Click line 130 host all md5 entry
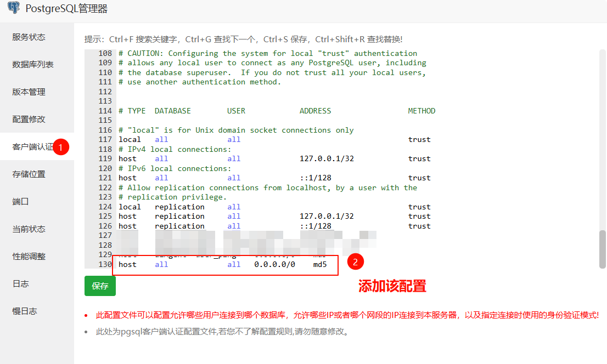Viewport: 607px width, 364px height. point(223,265)
